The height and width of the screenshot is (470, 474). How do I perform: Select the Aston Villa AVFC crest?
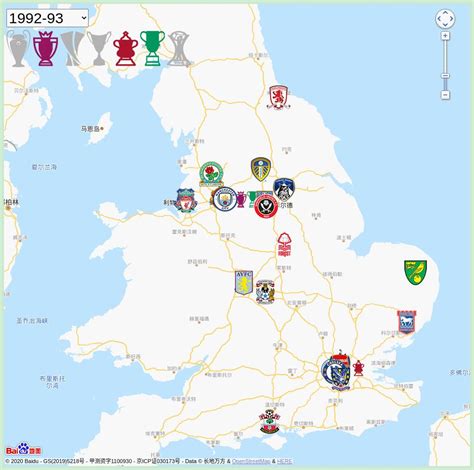tap(244, 283)
